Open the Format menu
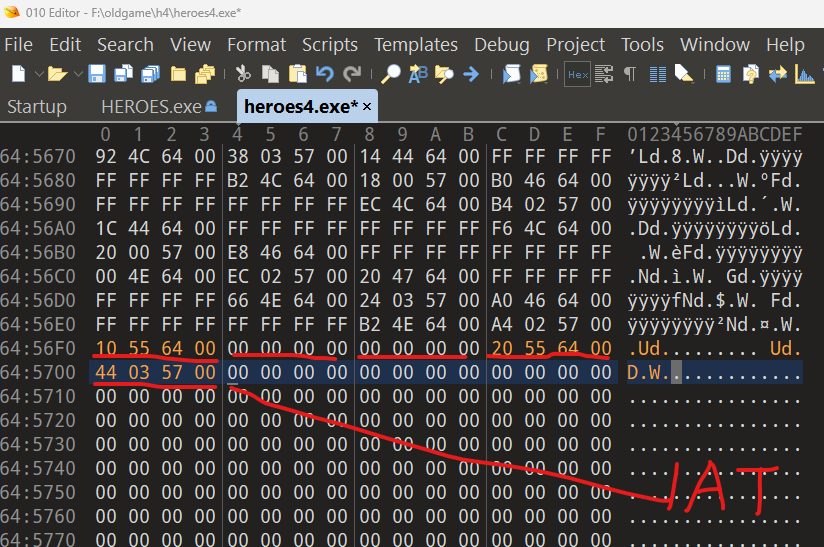Screen dimensions: 824x547 256,45
